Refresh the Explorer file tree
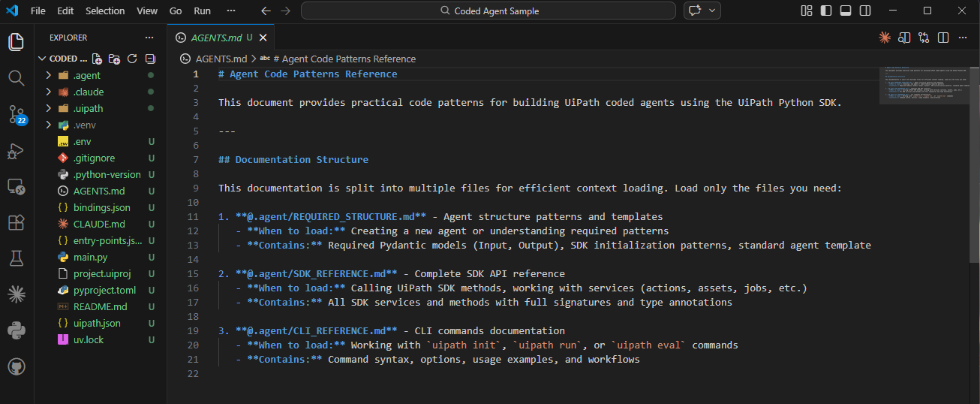Viewport: 980px width, 404px height. (x=133, y=59)
